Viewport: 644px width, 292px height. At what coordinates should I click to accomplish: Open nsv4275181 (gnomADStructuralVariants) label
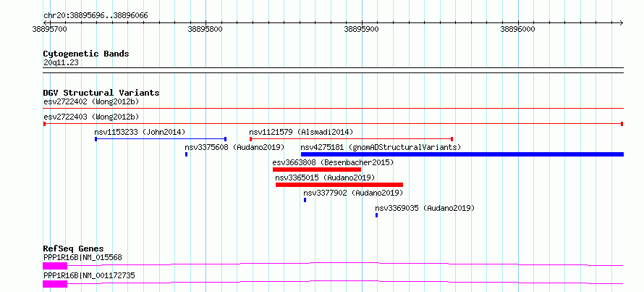click(x=381, y=147)
